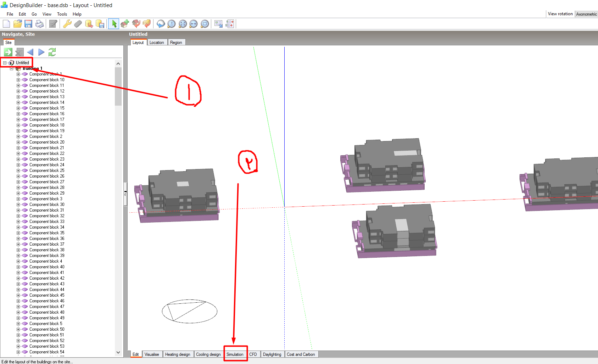This screenshot has height=364, width=598.
Task: Open the View rotation Axonometric dropdown
Action: pyautogui.click(x=586, y=14)
